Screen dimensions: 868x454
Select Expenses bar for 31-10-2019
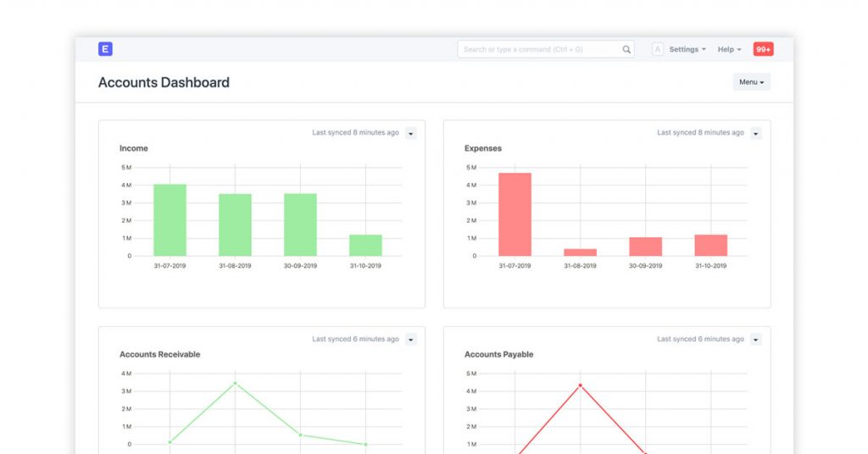click(711, 246)
